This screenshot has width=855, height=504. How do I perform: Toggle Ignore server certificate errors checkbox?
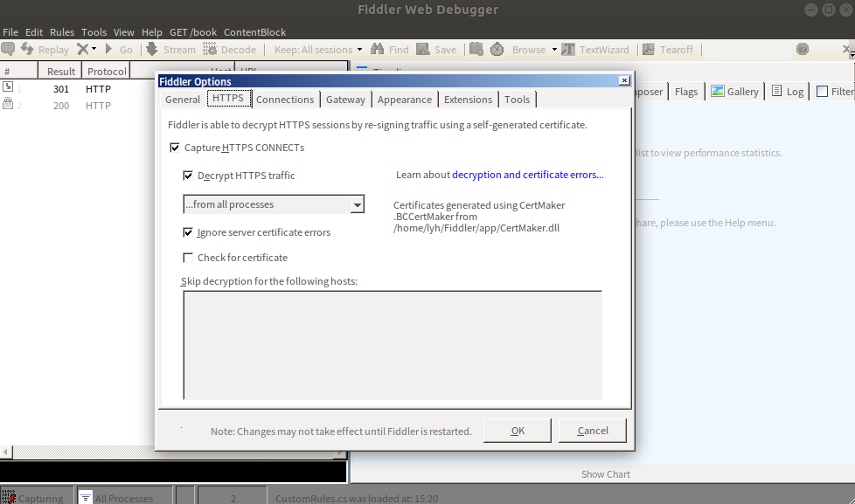(188, 232)
